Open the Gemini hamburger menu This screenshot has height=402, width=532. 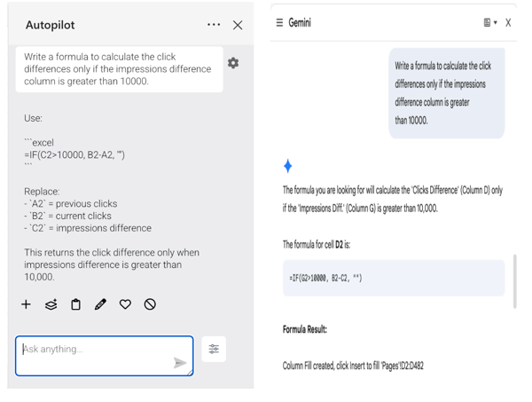click(279, 23)
